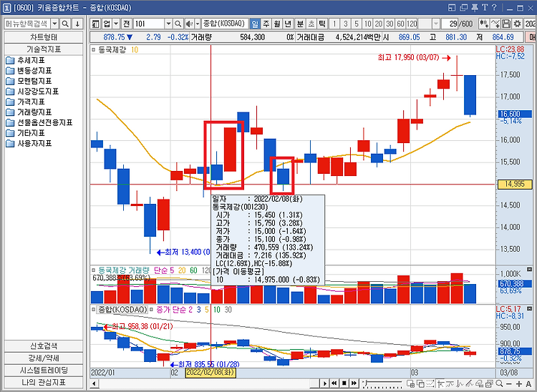Click the down-arrow icon beside menu search
This screenshot has width=537, height=392.
point(77,24)
